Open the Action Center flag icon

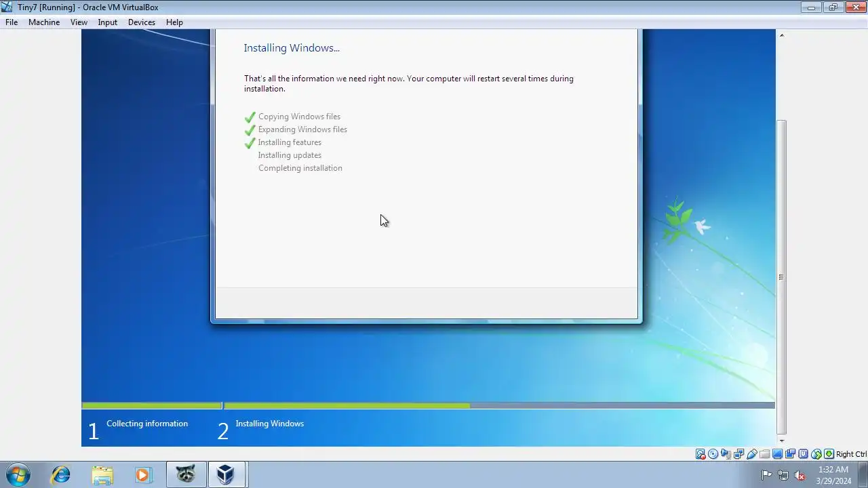(767, 475)
